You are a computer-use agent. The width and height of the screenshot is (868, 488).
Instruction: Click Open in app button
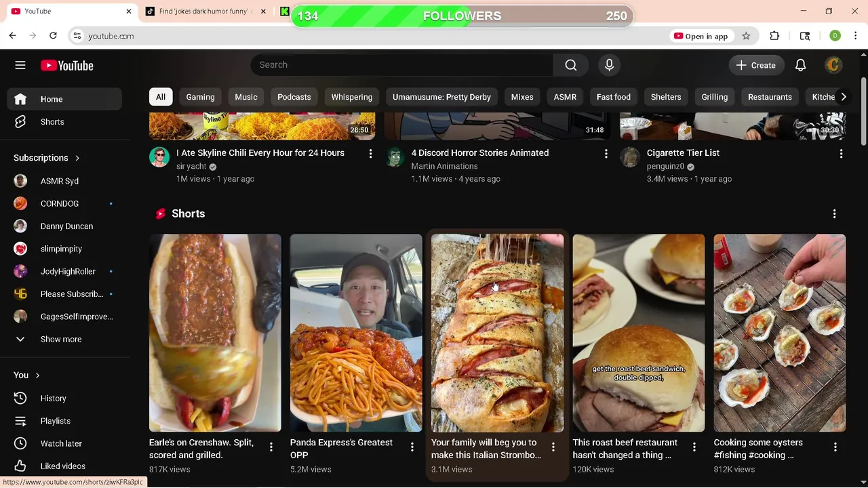pyautogui.click(x=701, y=36)
